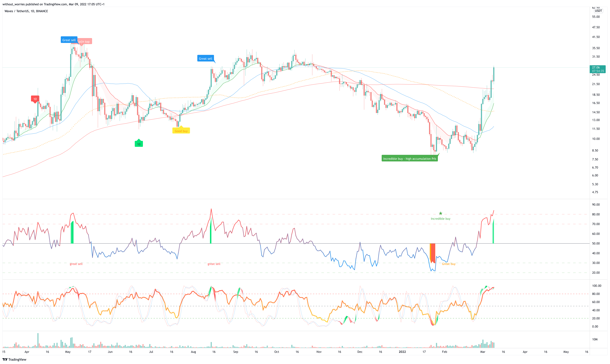Click the red-orange oversold bar in RSI pane
610x364 pixels.
click(433, 253)
